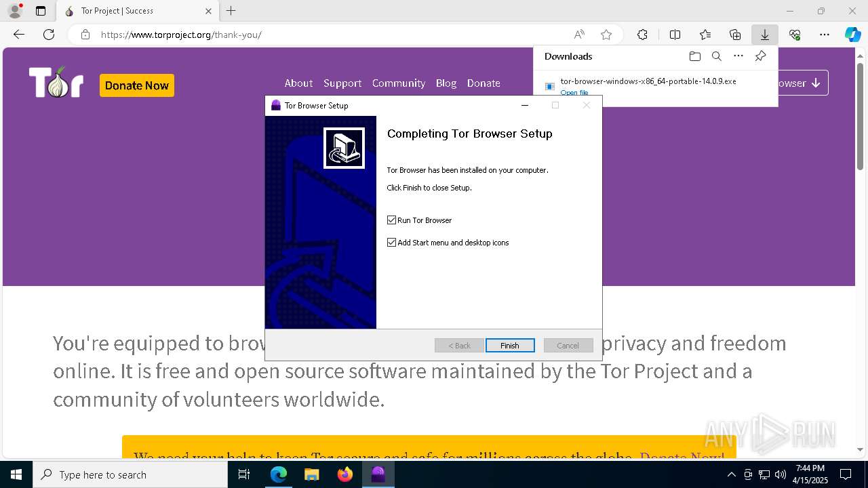Search downloads with magnifier icon
The height and width of the screenshot is (488, 868).
pyautogui.click(x=717, y=56)
